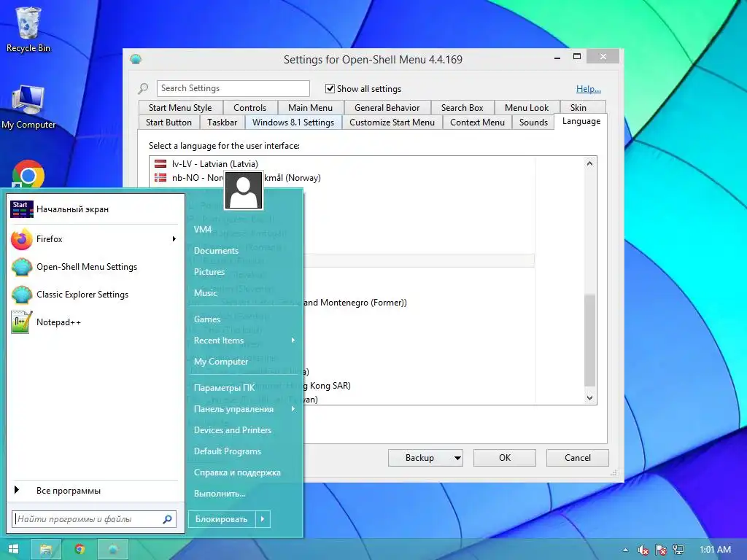Viewport: 747px width, 560px height.
Task: Switch to the Start Menu Style tab
Action: click(x=180, y=108)
